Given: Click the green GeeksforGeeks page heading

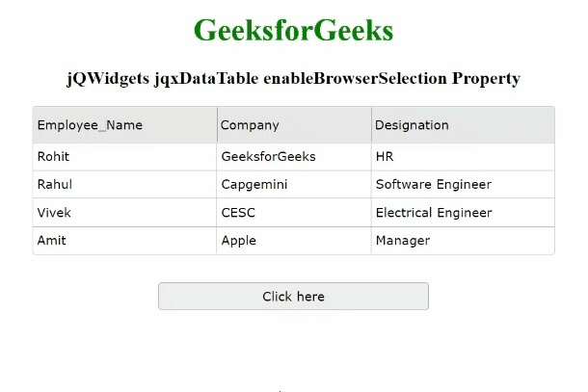Looking at the screenshot, I should pyautogui.click(x=293, y=31).
